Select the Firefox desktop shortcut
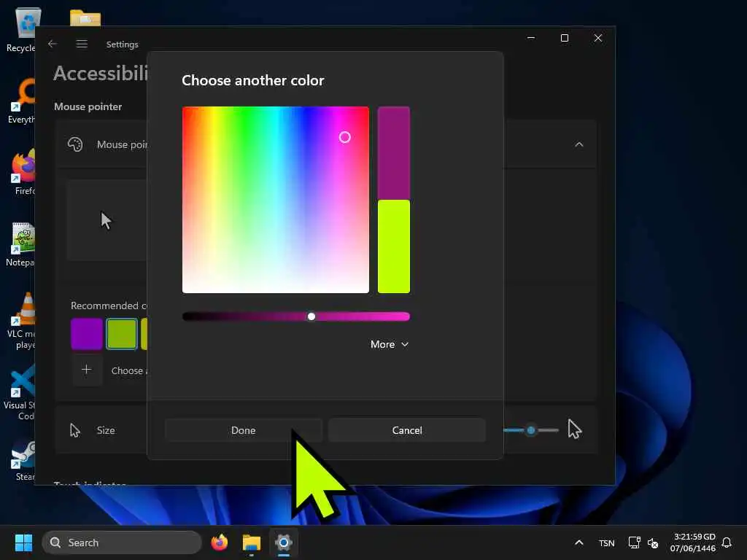The width and height of the screenshot is (747, 560). pos(21,172)
